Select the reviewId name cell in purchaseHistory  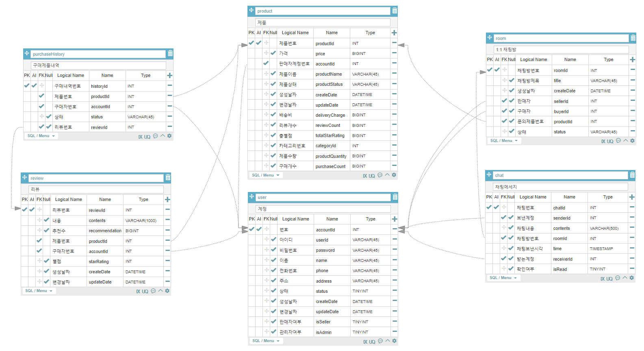click(x=107, y=127)
